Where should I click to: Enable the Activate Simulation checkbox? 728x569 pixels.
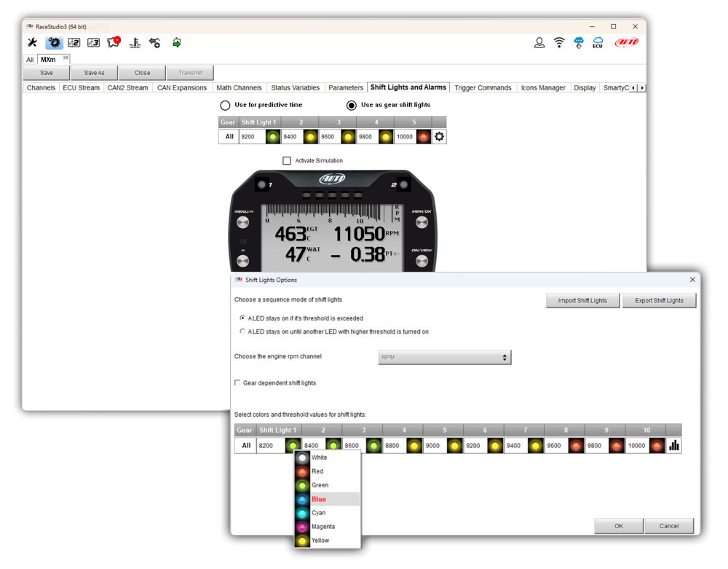[287, 160]
